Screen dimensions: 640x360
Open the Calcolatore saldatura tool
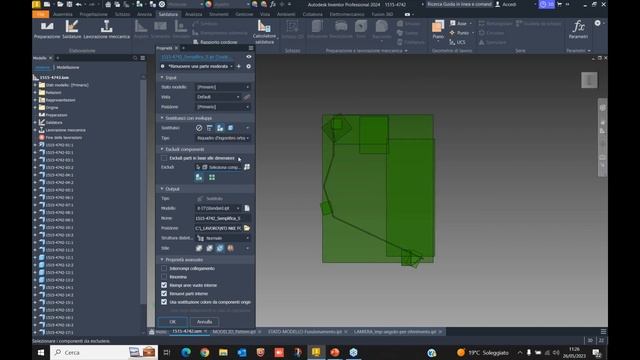264,32
